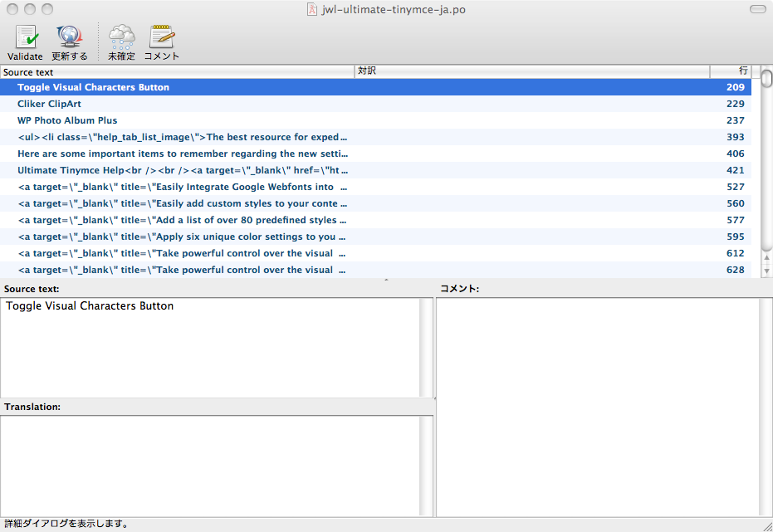Toggle the 未確定 (fuzzy) cloud icon
The height and width of the screenshot is (532, 773).
(121, 38)
